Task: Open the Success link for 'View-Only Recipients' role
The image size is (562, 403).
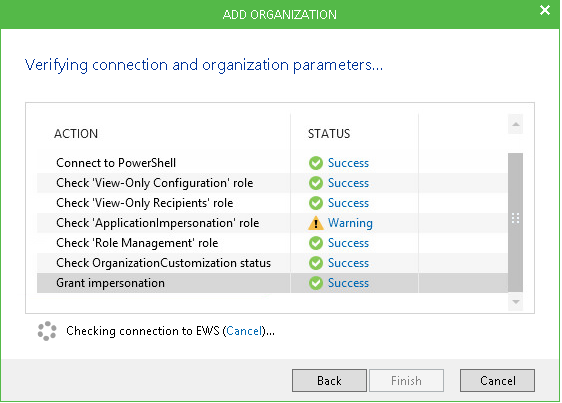Action: [348, 203]
